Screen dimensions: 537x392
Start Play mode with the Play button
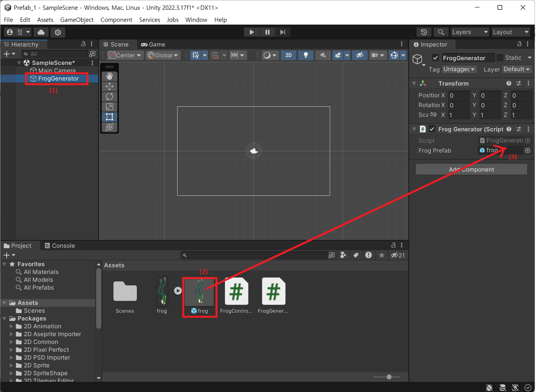(x=251, y=32)
